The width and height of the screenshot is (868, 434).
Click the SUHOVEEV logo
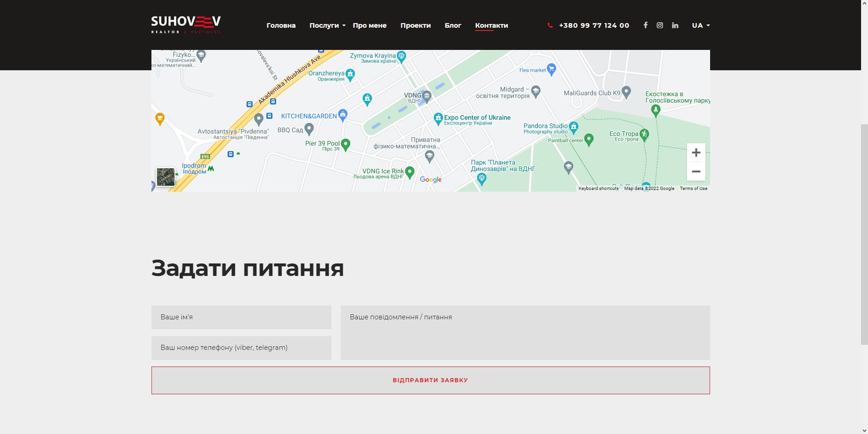tap(186, 24)
